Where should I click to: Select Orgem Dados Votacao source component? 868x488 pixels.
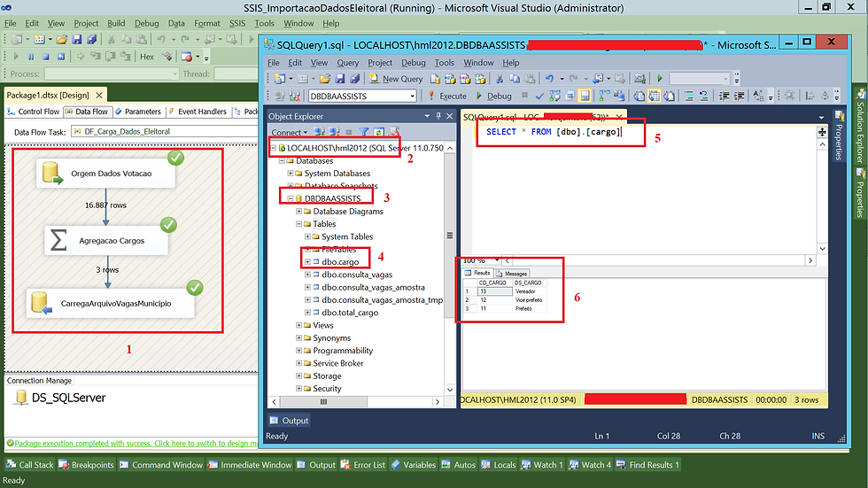click(106, 174)
